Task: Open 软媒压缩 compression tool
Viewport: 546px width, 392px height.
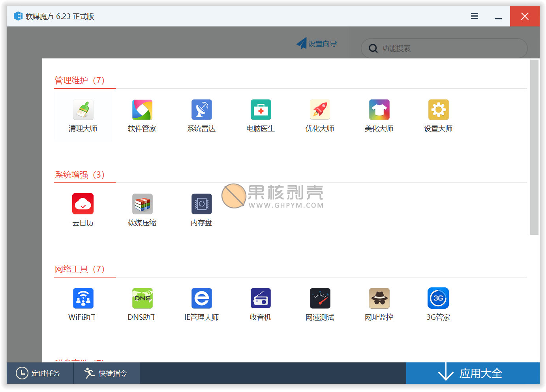Action: point(142,211)
